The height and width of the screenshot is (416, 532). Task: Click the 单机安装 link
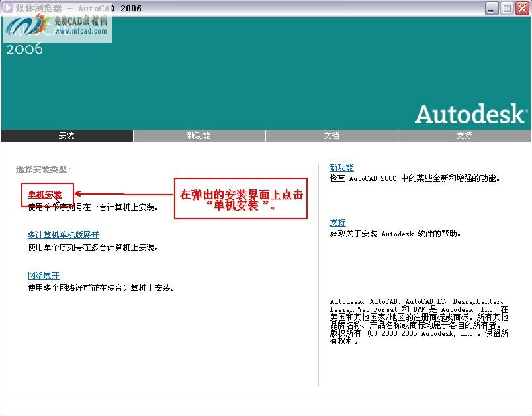[x=45, y=195]
